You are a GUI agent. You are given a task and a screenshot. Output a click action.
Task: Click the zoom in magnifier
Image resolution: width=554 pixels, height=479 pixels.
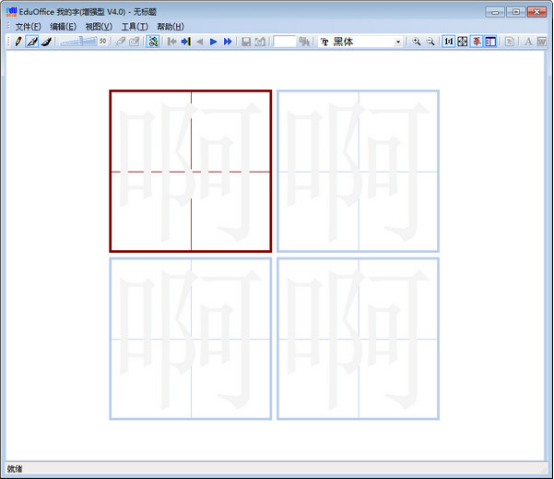click(417, 42)
